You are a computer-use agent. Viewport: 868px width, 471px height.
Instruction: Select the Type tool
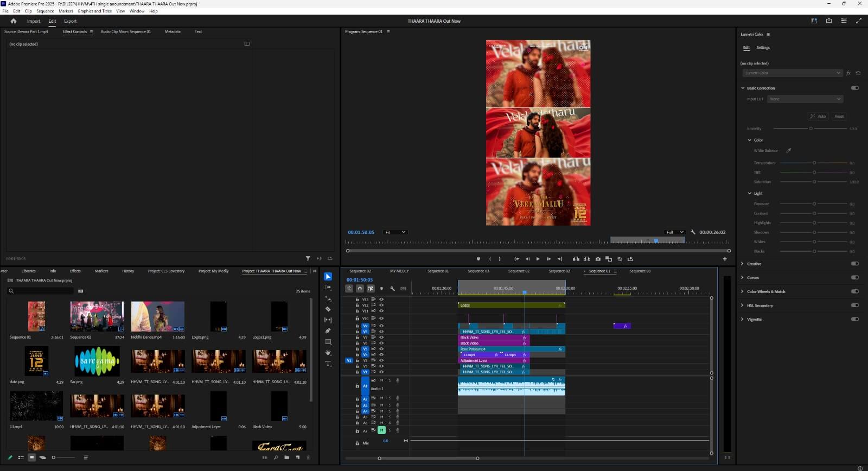pyautogui.click(x=328, y=364)
